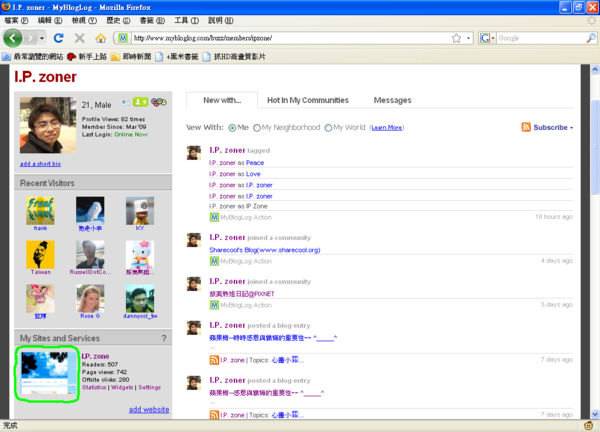Open the Peace tag link
Screen dimensions: 600x432
[255, 163]
